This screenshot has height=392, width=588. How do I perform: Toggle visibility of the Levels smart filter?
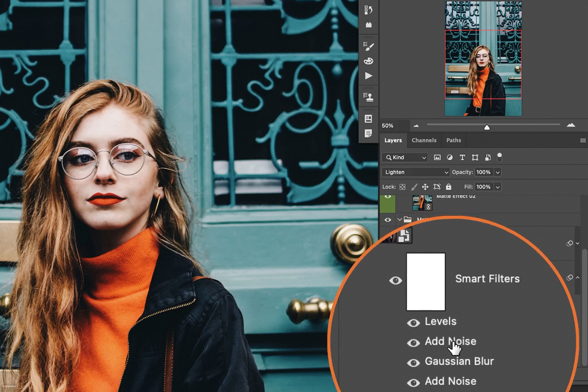[x=414, y=322]
